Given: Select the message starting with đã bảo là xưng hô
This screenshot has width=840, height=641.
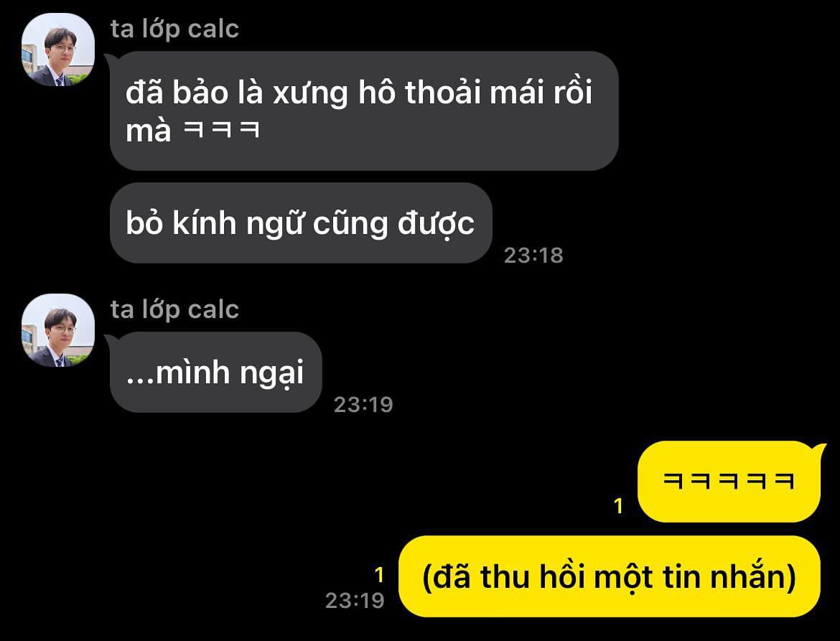Looking at the screenshot, I should 364,111.
